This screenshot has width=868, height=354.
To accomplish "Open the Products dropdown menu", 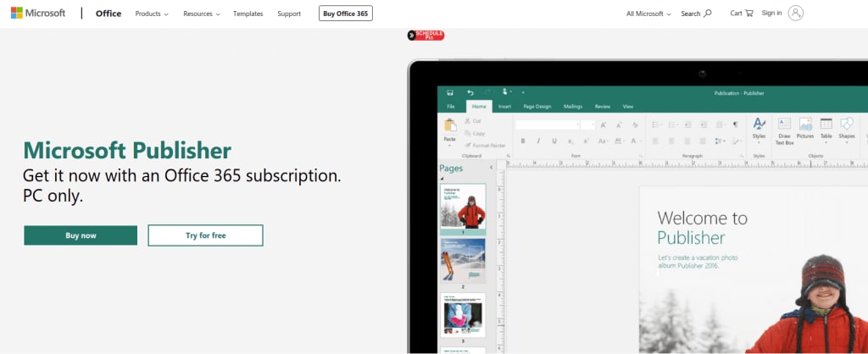I will (152, 14).
